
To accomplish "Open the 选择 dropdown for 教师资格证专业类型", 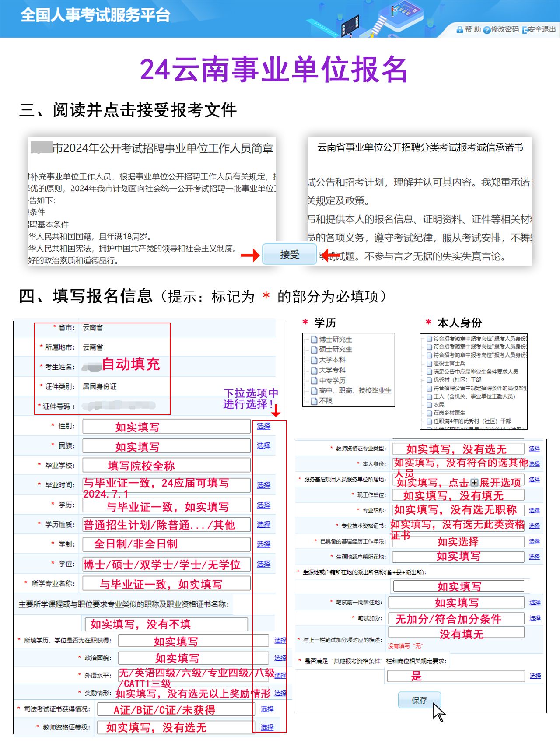I will [534, 449].
